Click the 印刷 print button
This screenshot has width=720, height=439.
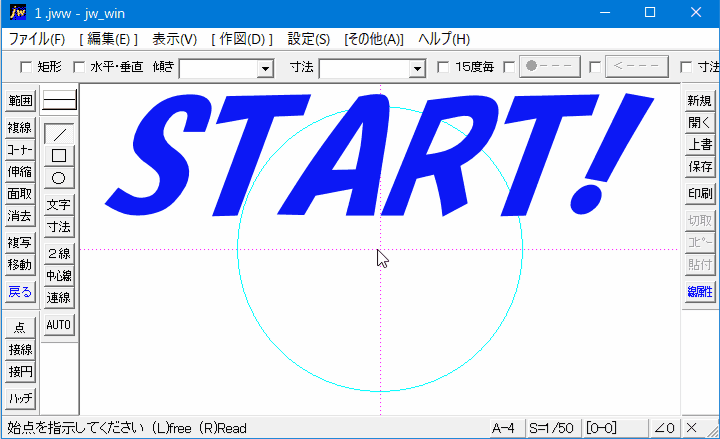(x=700, y=192)
